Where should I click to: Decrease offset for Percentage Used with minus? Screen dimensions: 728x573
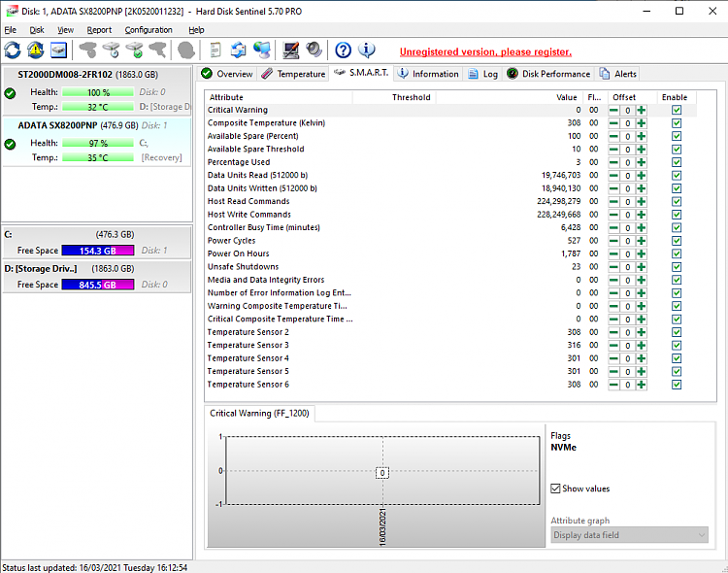pyautogui.click(x=613, y=162)
